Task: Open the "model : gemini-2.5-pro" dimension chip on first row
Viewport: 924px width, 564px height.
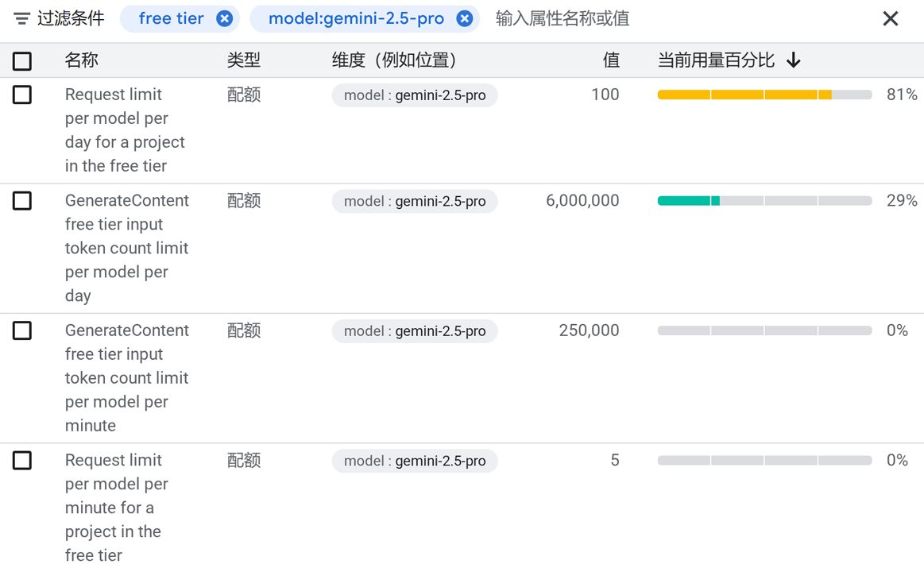Action: point(414,95)
